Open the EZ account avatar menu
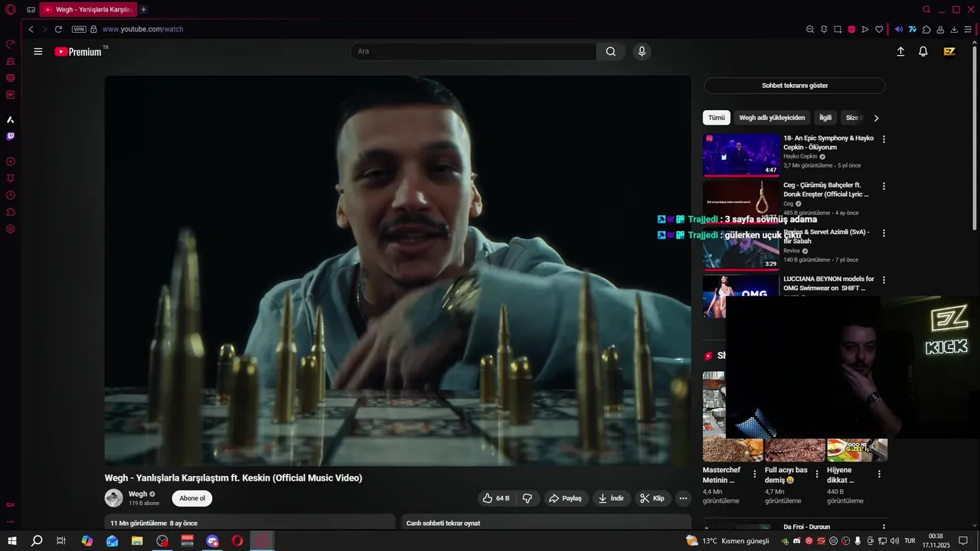Viewport: 980px width, 551px height. [x=949, y=51]
